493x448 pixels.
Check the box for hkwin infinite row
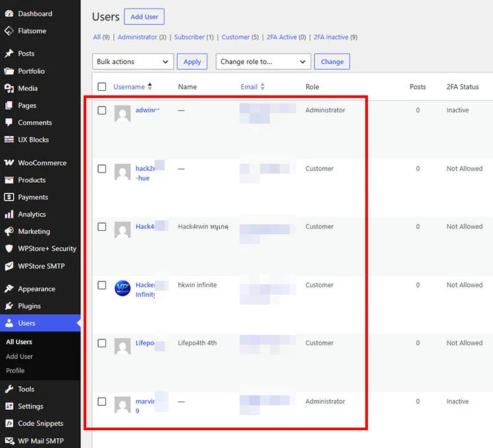(x=102, y=285)
